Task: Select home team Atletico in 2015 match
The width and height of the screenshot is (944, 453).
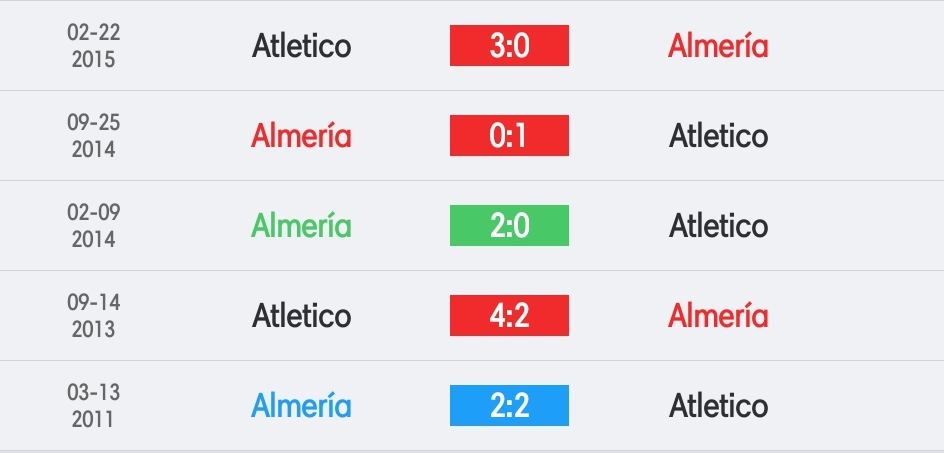Action: pos(301,46)
